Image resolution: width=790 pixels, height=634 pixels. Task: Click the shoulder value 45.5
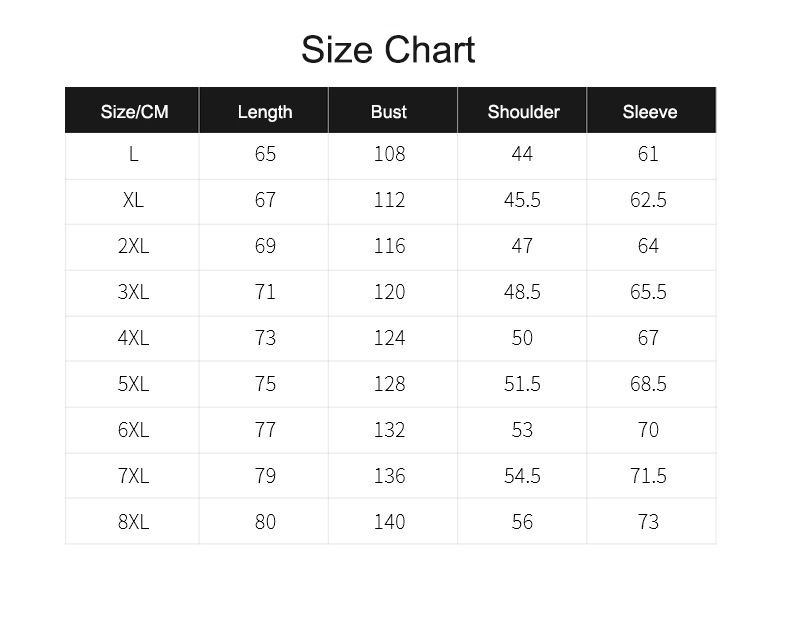coord(522,200)
